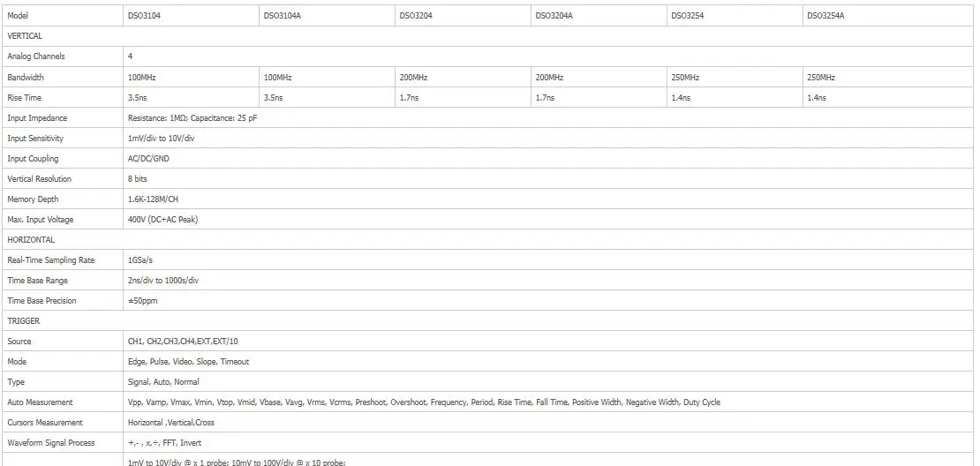Click the 250MHz bandwidth value for DSO3254

tap(735, 78)
